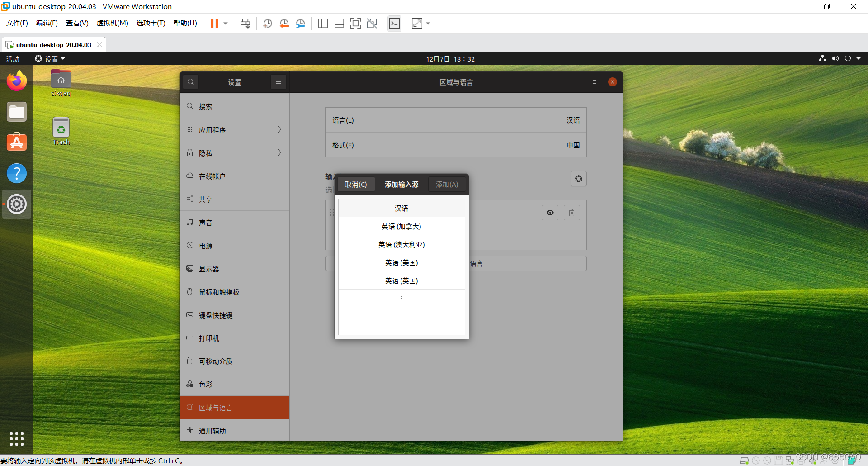Click the volume icon in Ubuntu top bar
868x466 pixels.
[x=835, y=58]
